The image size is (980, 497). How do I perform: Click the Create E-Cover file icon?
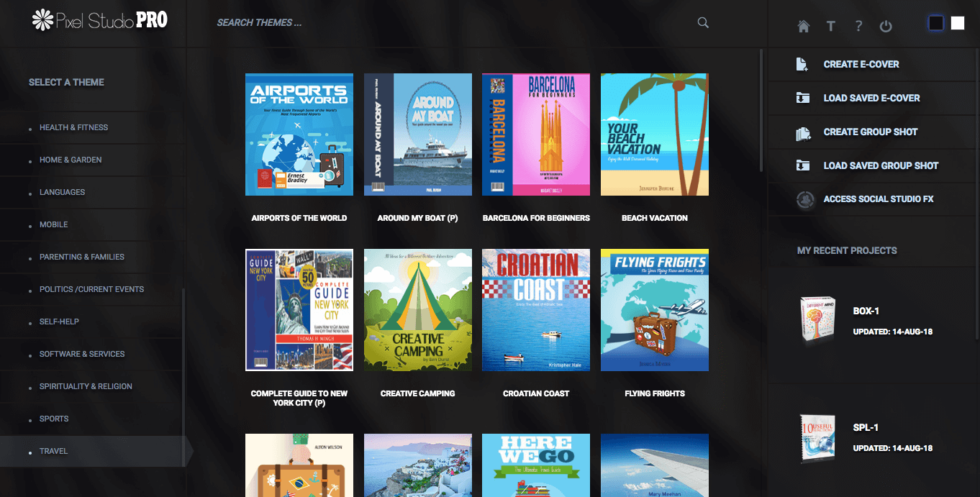(802, 65)
